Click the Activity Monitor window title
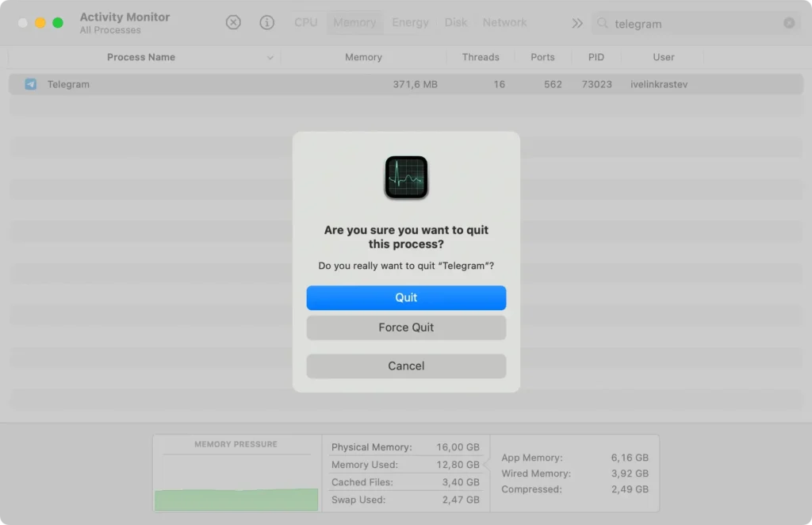This screenshot has height=525, width=812. point(124,17)
